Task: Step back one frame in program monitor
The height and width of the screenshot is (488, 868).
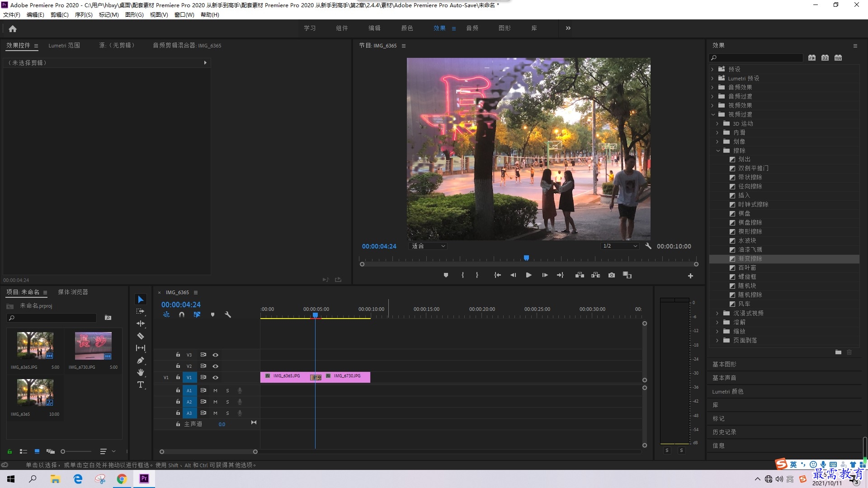Action: pyautogui.click(x=513, y=275)
